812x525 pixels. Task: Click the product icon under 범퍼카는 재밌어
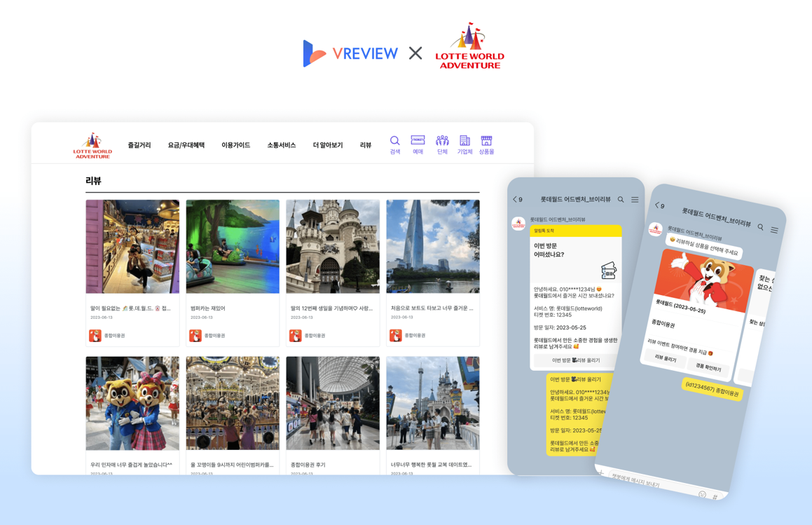tap(195, 336)
